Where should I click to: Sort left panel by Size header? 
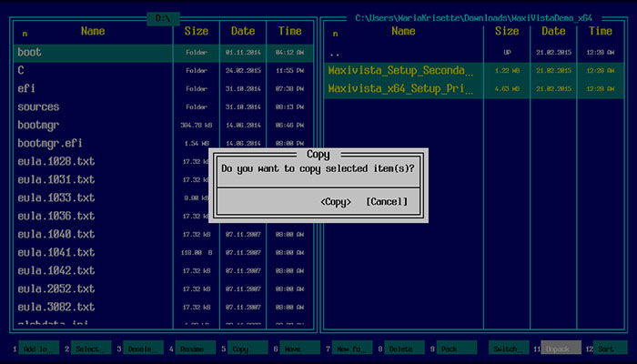(x=197, y=31)
